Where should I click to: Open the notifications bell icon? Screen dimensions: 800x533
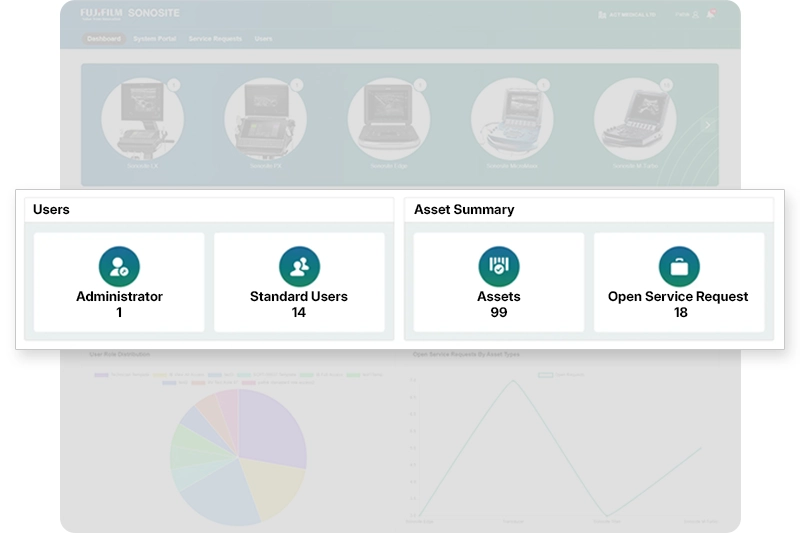[x=711, y=14]
